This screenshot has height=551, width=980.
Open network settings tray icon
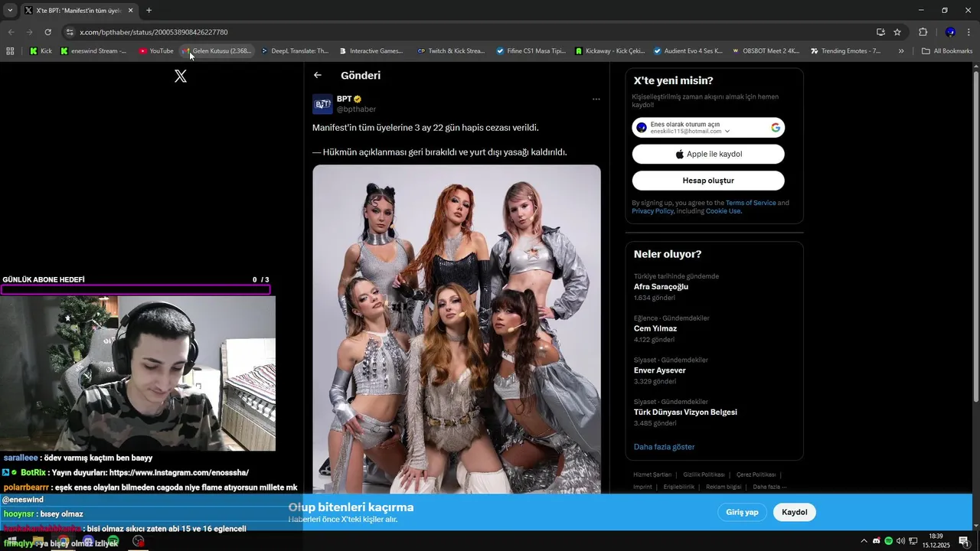coord(913,541)
